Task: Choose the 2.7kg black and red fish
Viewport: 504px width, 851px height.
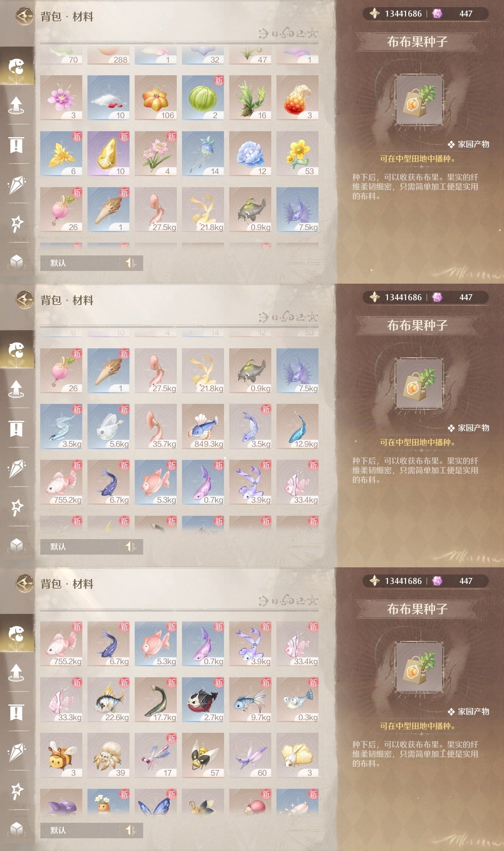Action: pos(203,700)
